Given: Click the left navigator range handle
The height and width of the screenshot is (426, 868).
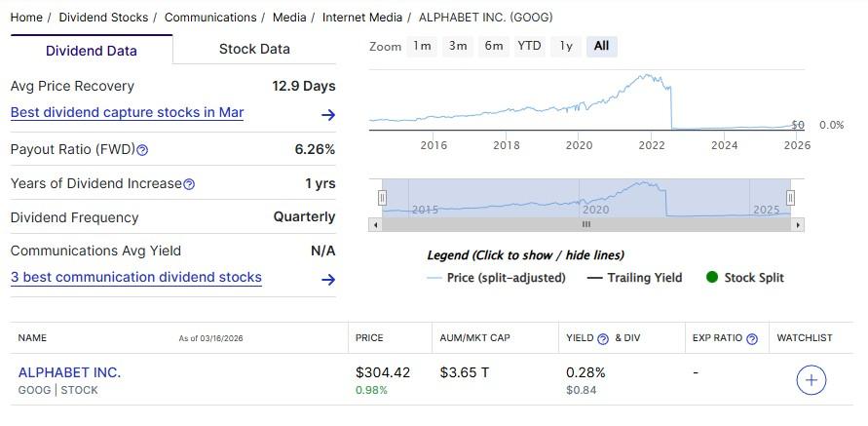Looking at the screenshot, I should [382, 198].
